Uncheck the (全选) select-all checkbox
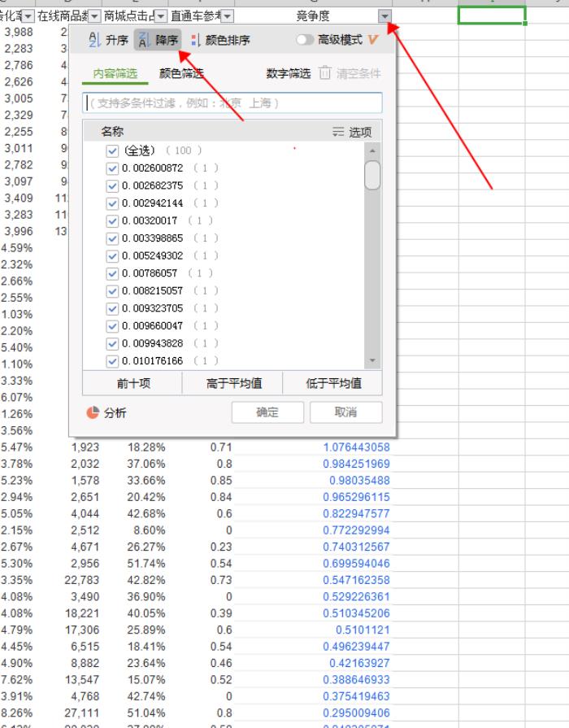The height and width of the screenshot is (728, 569). (x=112, y=150)
